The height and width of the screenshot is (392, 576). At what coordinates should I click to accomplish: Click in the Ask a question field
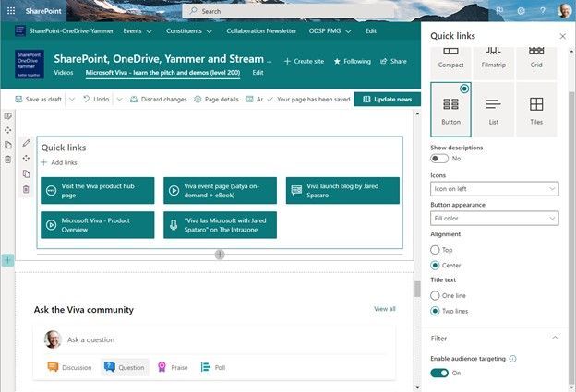226,339
